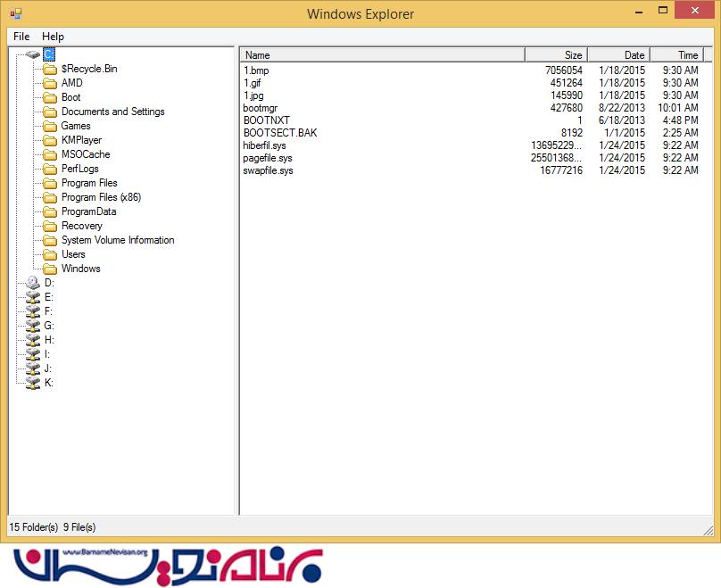721x588 pixels.
Task: Open the Windows folder icon
Action: click(x=51, y=269)
